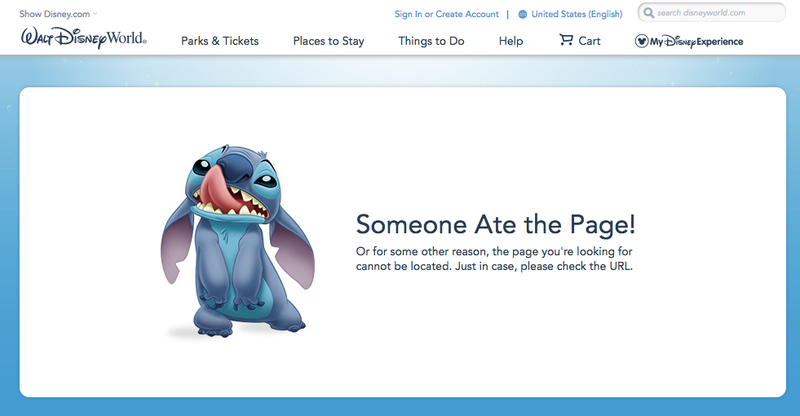Click the Mickey icon in My Disney Experience

tap(641, 41)
